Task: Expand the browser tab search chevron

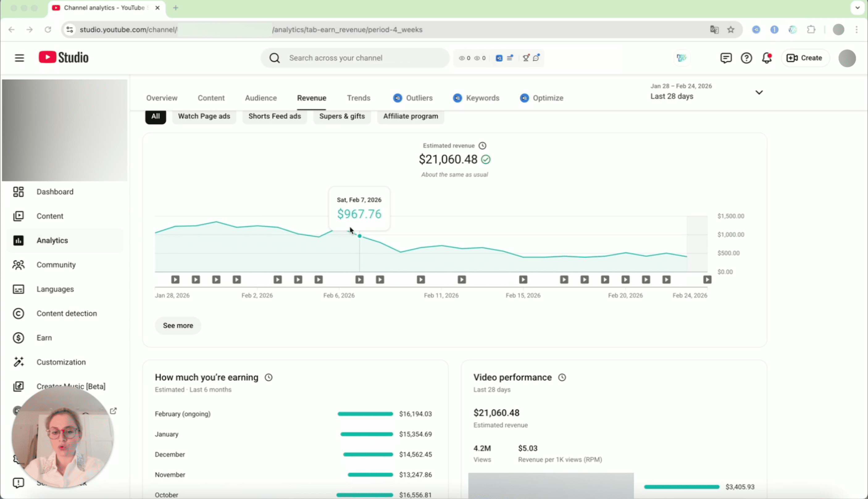Action: pos(858,7)
